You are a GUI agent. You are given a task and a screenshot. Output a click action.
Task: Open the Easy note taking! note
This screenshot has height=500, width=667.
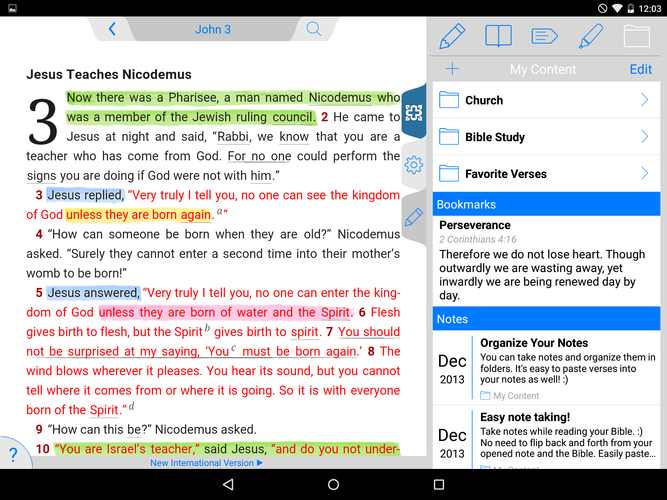tap(546, 437)
